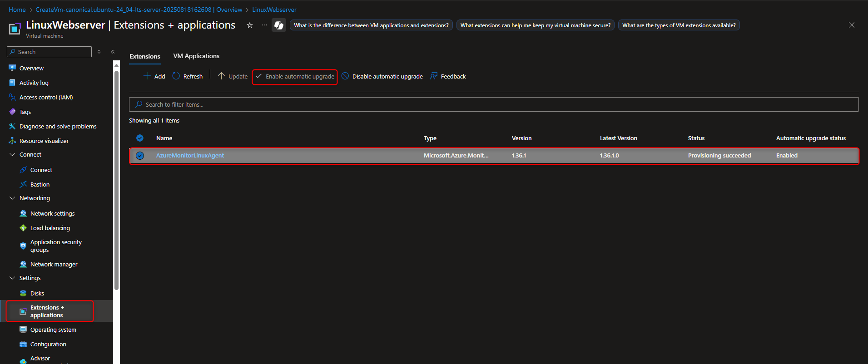Click the 'Microsoft.Azure.Monit...' type cell

tap(456, 155)
